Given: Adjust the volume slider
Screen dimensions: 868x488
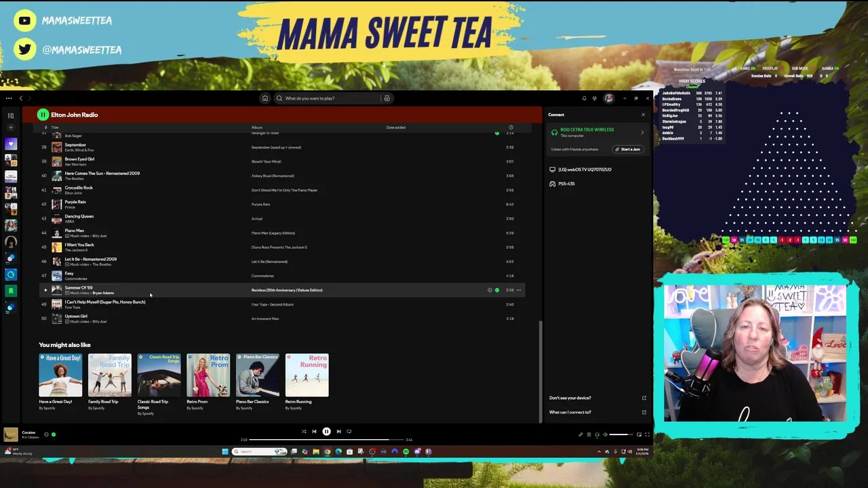Looking at the screenshot, I should [x=621, y=434].
